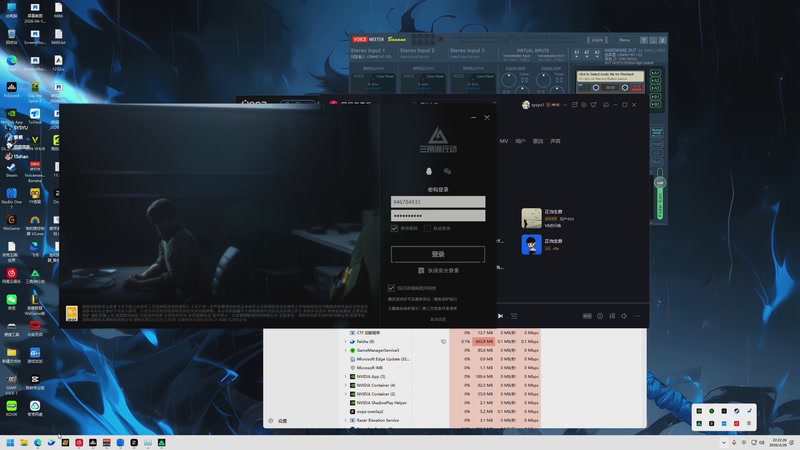Viewport: 800px width, 450px height.
Task: Open File Explorer from taskbar
Action: point(24,442)
